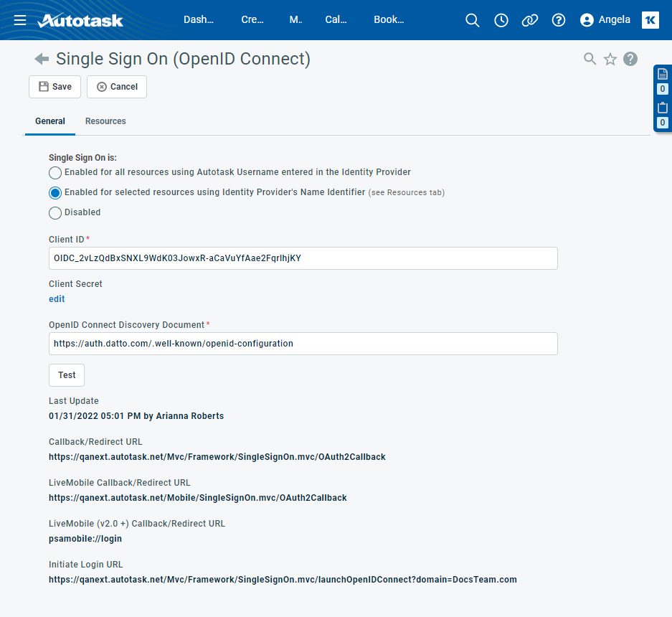
Task: Click the chain link icon in header
Action: tap(530, 20)
